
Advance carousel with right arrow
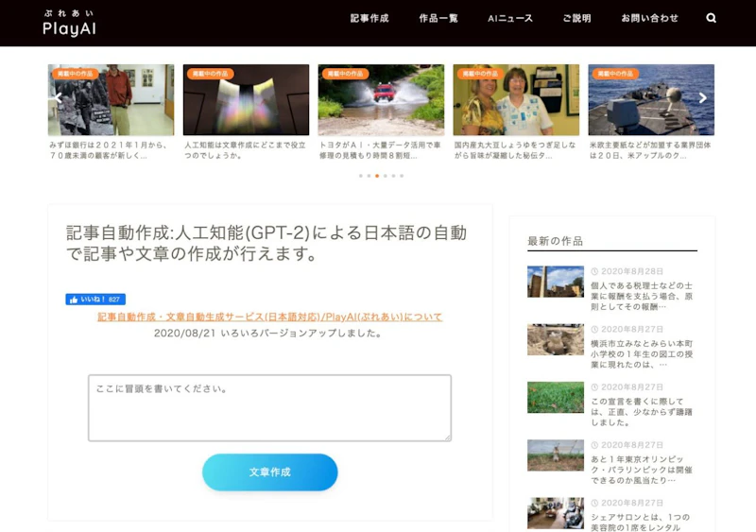click(x=702, y=98)
